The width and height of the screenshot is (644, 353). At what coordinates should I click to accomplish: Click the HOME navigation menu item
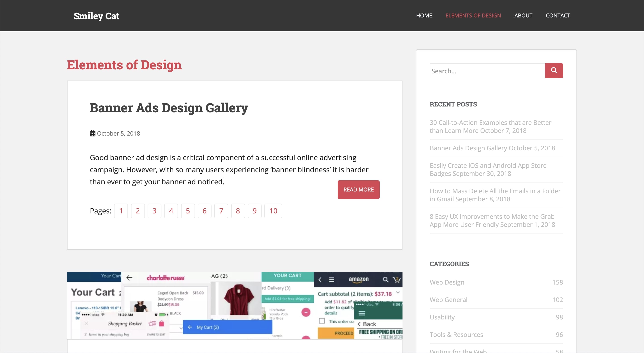424,15
